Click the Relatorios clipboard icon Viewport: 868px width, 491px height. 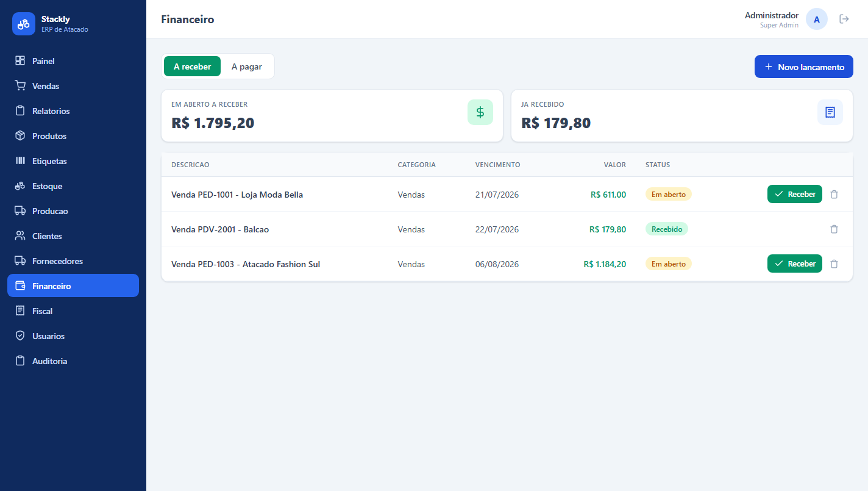(20, 111)
